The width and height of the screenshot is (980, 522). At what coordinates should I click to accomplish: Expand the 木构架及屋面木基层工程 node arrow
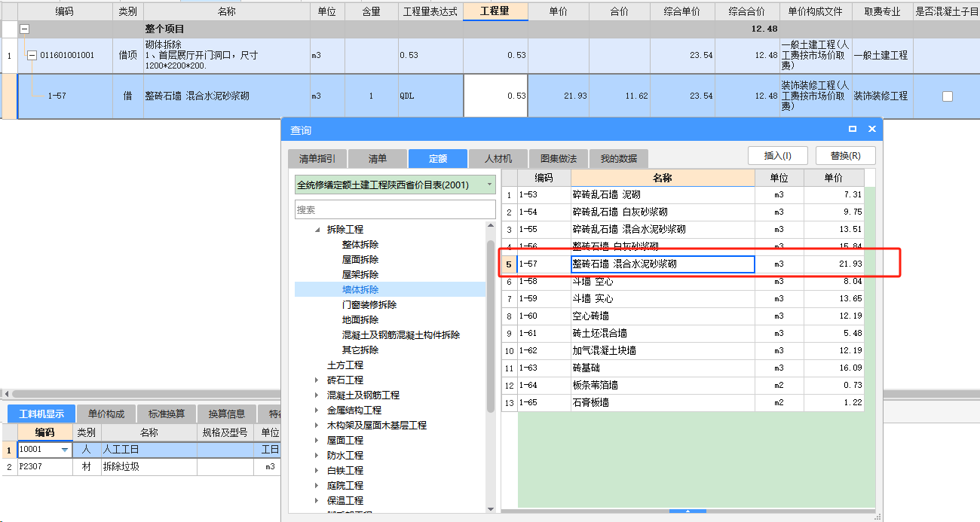coord(317,426)
